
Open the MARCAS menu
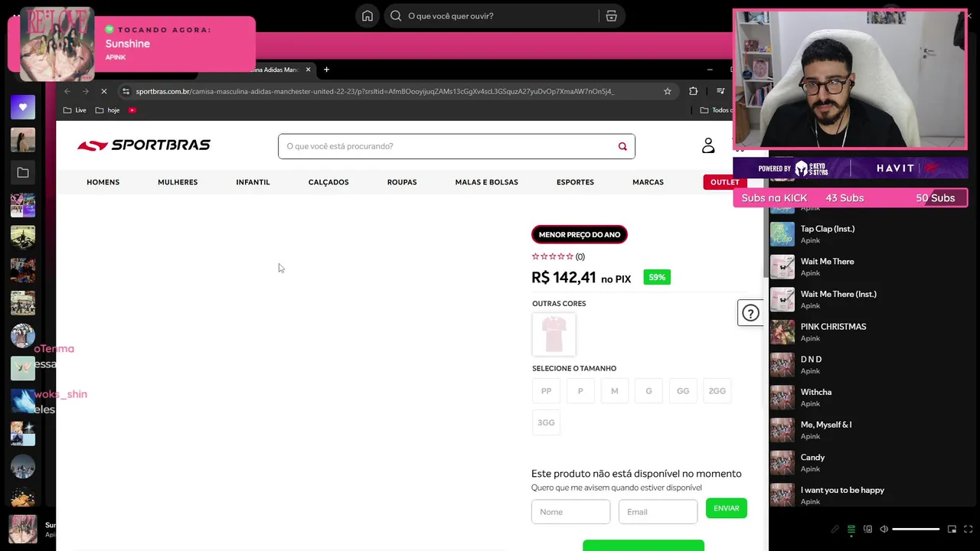click(x=648, y=182)
